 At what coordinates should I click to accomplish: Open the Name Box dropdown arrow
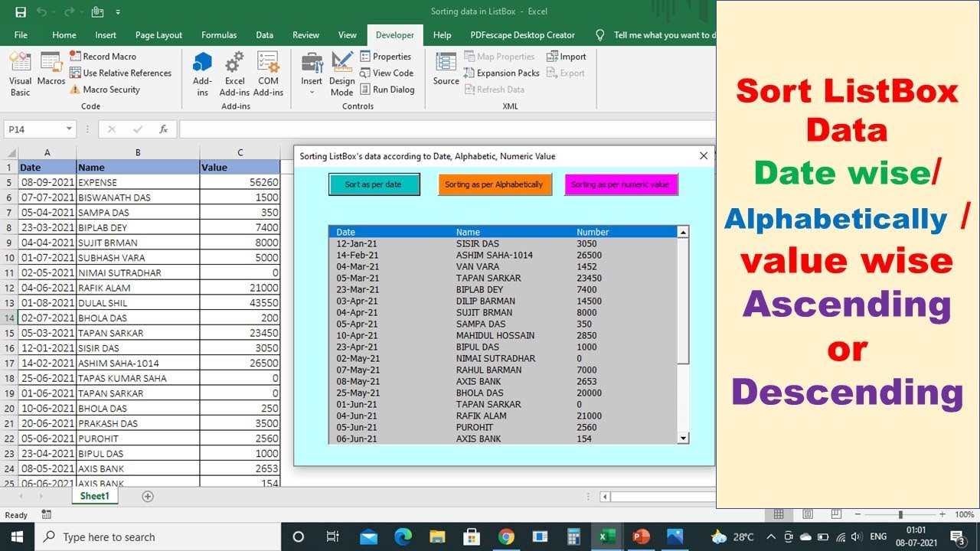click(70, 129)
